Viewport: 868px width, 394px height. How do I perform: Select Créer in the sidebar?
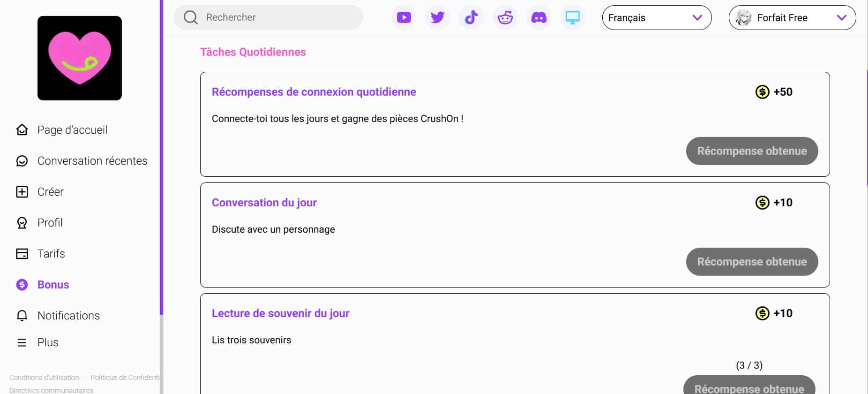click(x=50, y=192)
